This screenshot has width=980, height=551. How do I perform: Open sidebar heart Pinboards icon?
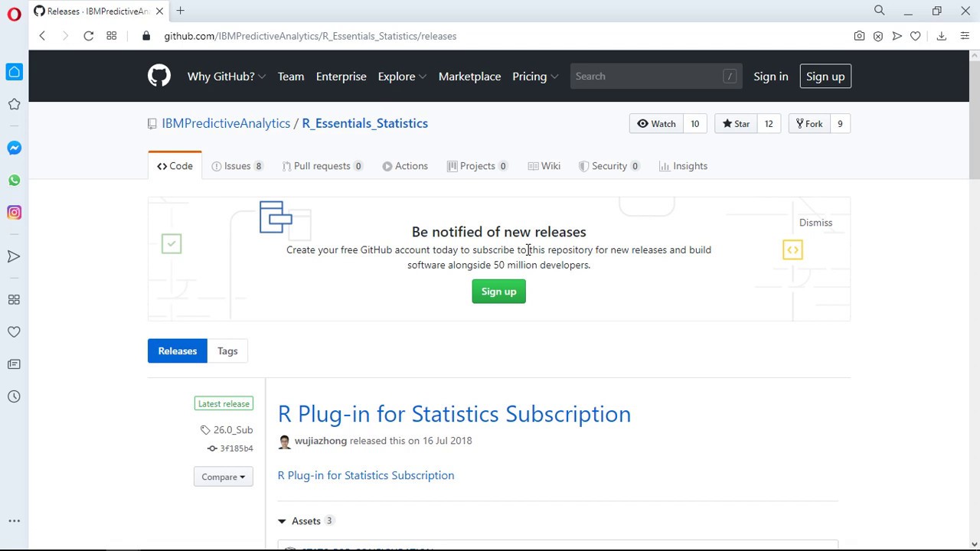pyautogui.click(x=14, y=332)
